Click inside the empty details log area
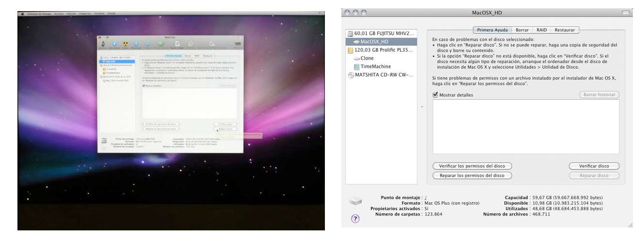The height and width of the screenshot is (242, 644). coord(526,127)
